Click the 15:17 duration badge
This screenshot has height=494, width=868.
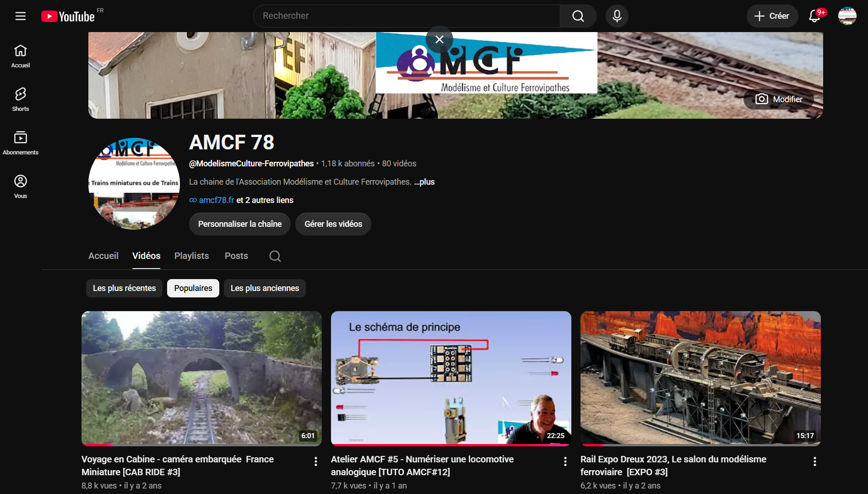(x=805, y=436)
